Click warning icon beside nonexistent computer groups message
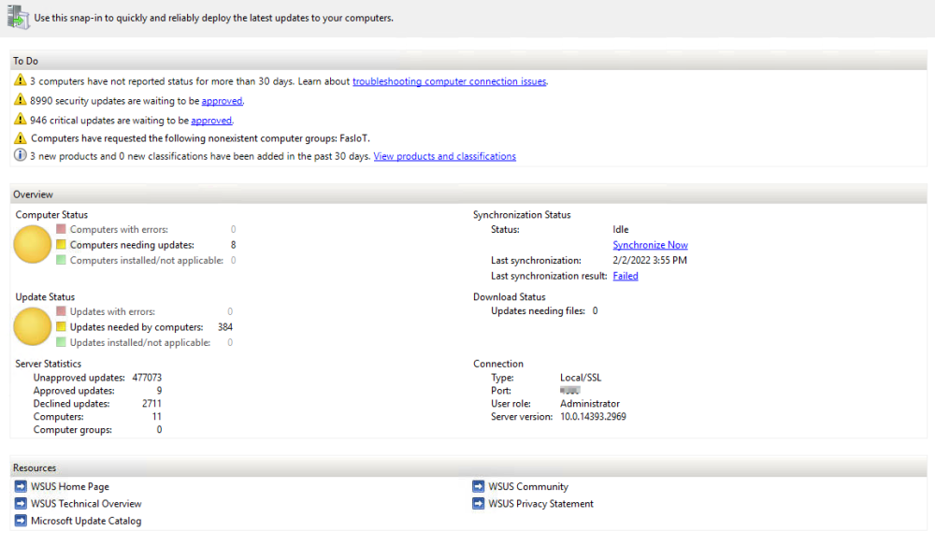The image size is (935, 560). 21,137
